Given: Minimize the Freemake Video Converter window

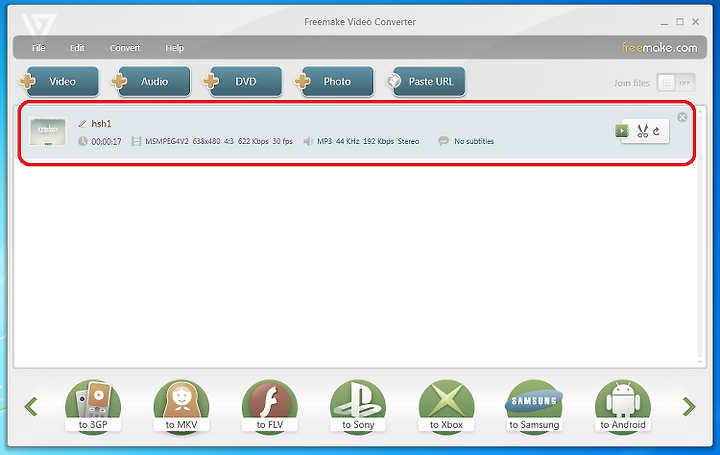Looking at the screenshot, I should click(x=664, y=22).
